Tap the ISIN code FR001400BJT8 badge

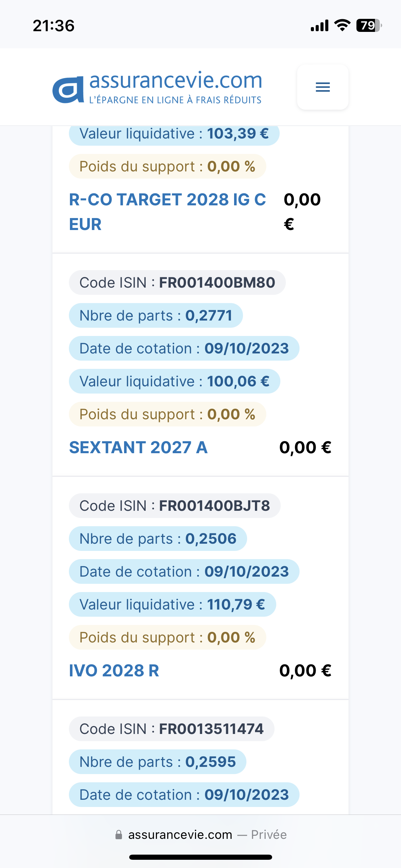175,506
